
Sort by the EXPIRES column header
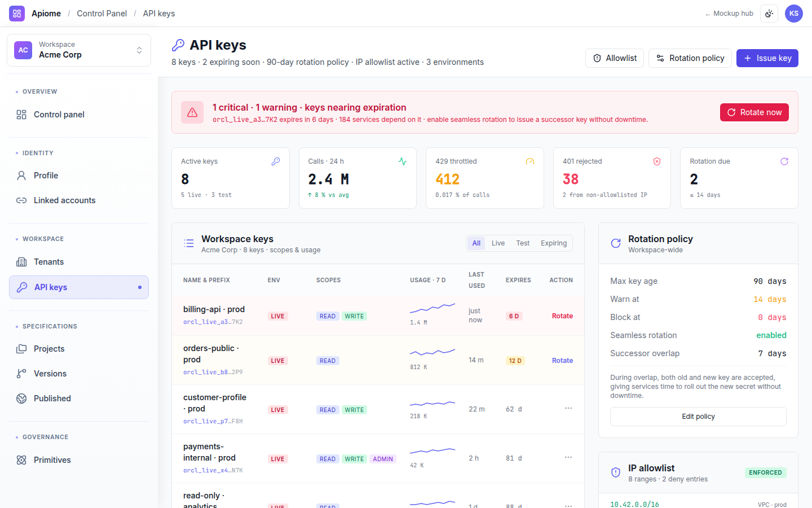pyautogui.click(x=518, y=280)
